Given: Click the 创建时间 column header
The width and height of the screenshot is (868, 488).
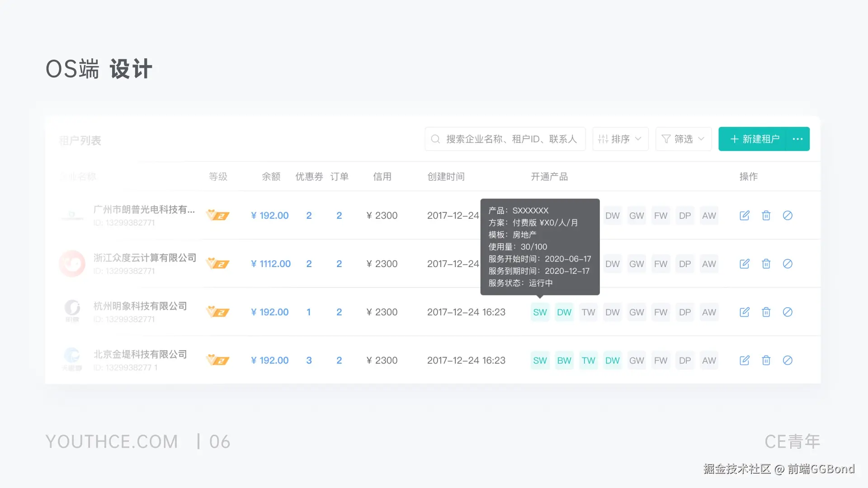Looking at the screenshot, I should point(446,177).
